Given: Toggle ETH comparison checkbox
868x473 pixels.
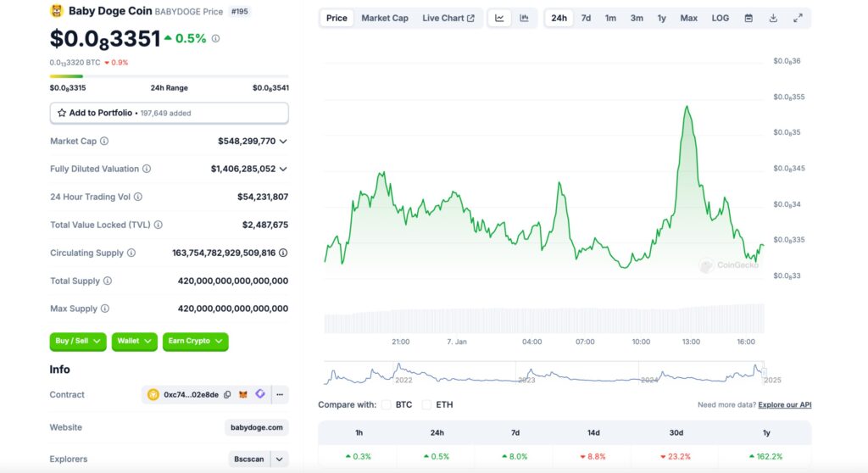Looking at the screenshot, I should [427, 405].
